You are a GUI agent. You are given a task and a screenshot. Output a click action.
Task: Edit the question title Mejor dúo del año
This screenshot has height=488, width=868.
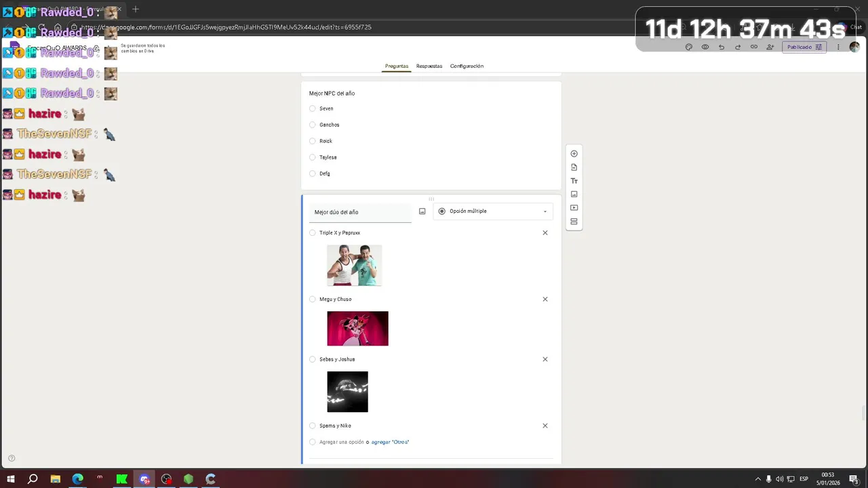(x=360, y=212)
